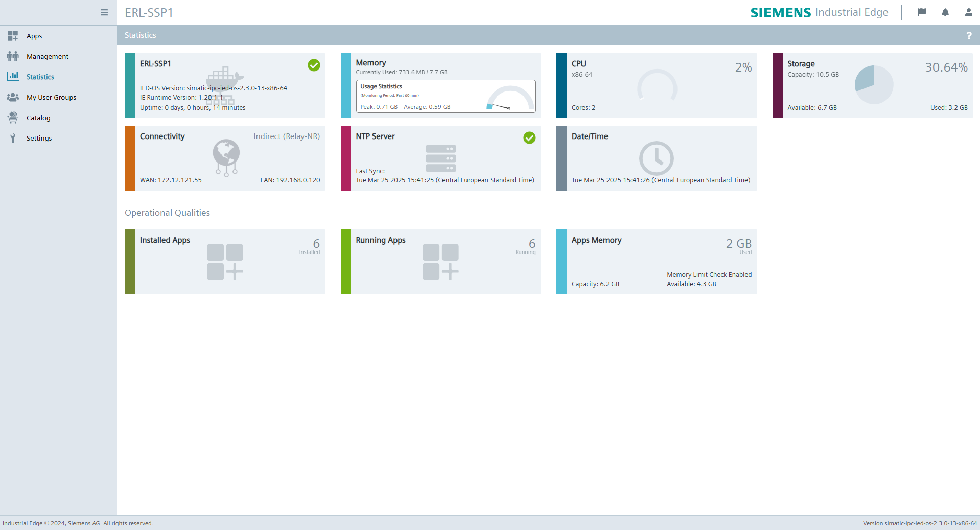Click CPU usage value 2%
This screenshot has height=530, width=980.
(x=743, y=67)
